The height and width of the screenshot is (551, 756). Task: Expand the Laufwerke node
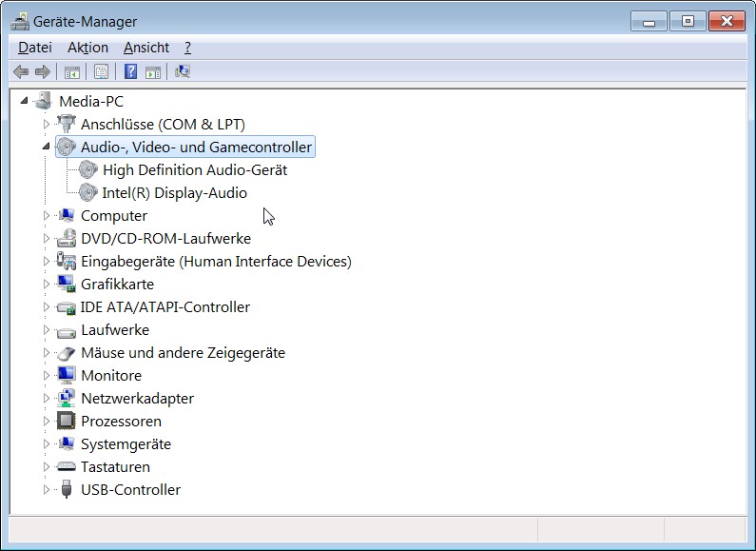(47, 329)
